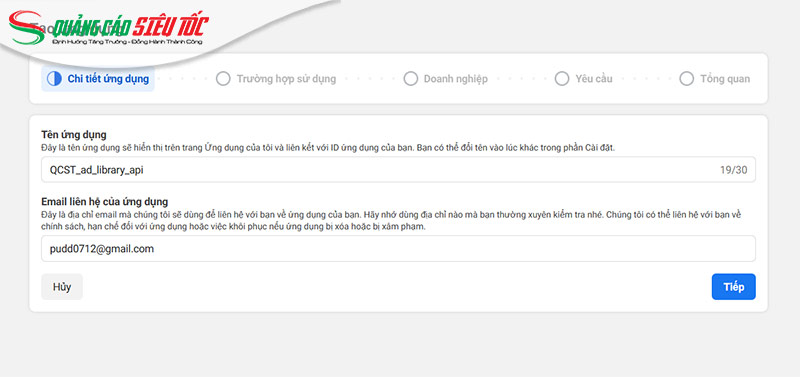Viewport: 800px width, 377px height.
Task: Click the 'Email liên hệ của ứng dụng' label
Action: click(105, 202)
